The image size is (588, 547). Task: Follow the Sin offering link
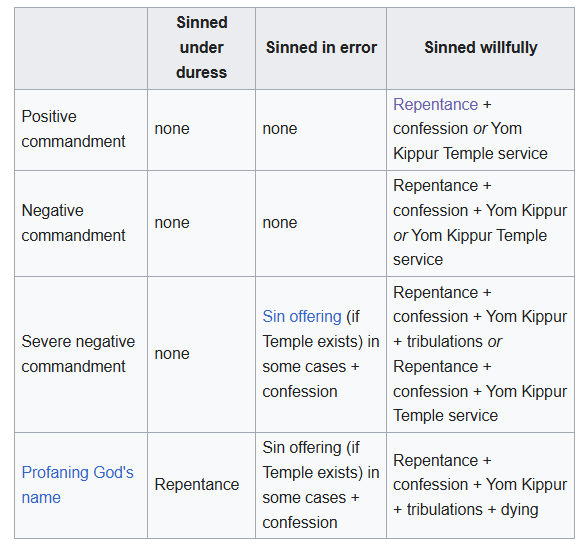pyautogui.click(x=302, y=316)
